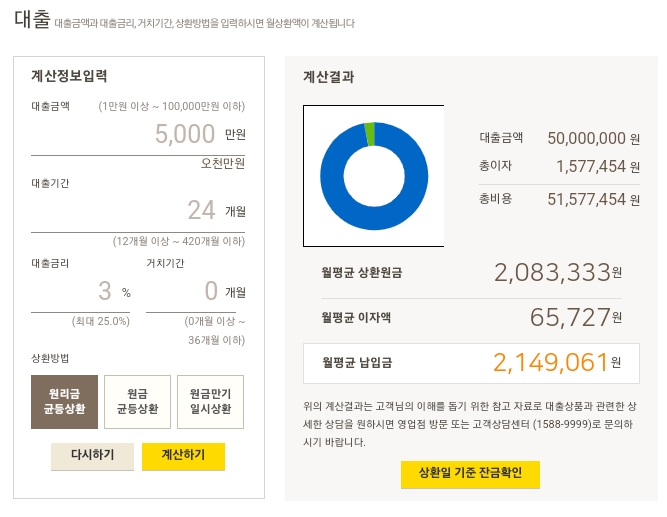
Task: Select 원금만기 일시상환 repayment method
Action: tap(210, 402)
